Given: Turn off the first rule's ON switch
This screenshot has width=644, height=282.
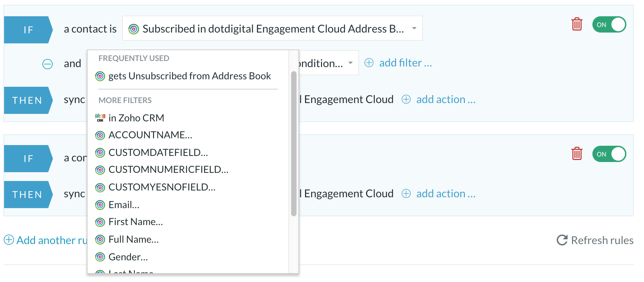Looking at the screenshot, I should [609, 24].
